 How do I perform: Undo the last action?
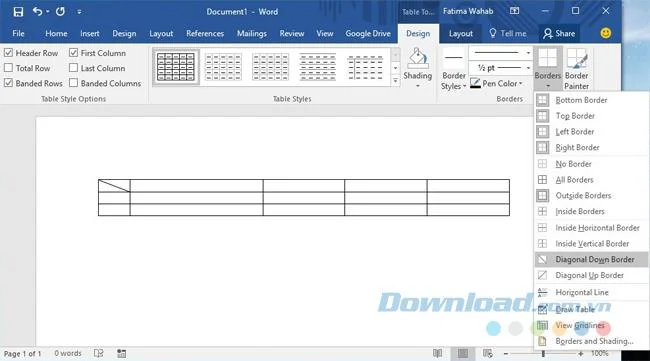point(37,11)
